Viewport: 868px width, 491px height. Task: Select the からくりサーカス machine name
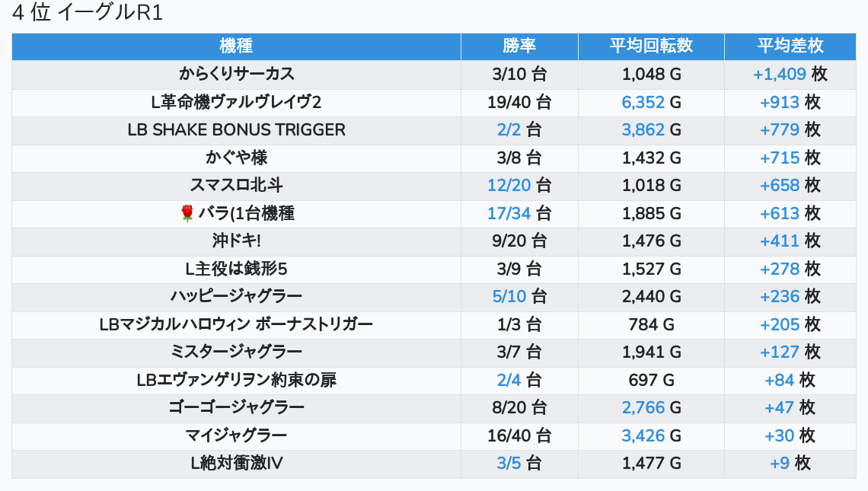(x=236, y=75)
